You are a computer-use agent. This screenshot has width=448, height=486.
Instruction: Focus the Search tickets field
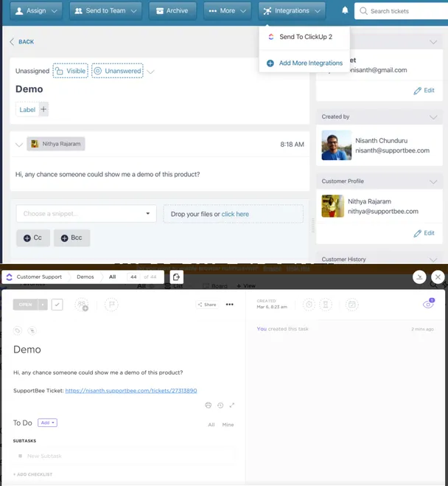402,11
